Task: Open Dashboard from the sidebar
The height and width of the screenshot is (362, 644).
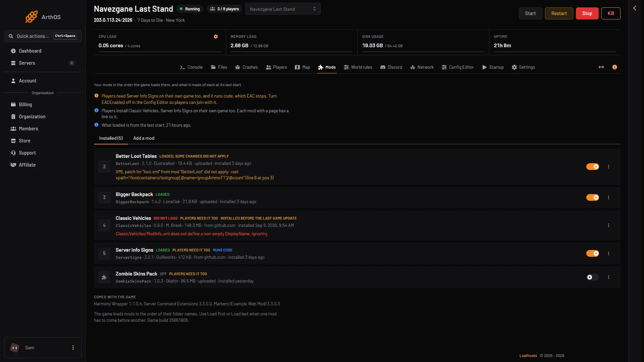Action: 43,51
